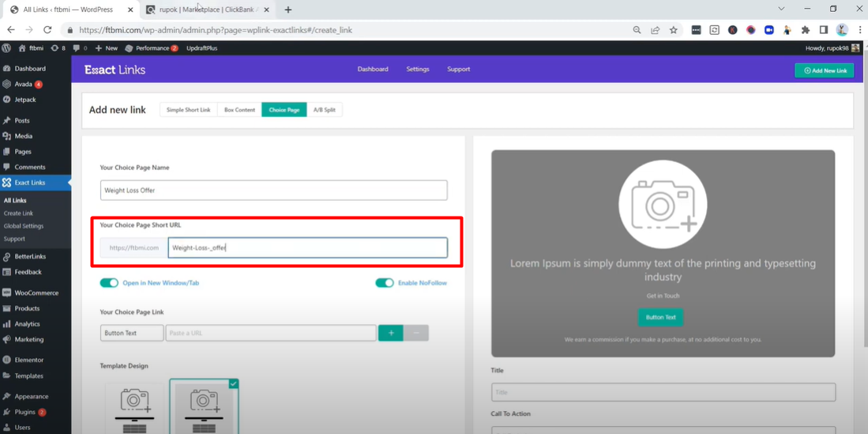
Task: Open Avada in the sidebar
Action: pyautogui.click(x=23, y=85)
